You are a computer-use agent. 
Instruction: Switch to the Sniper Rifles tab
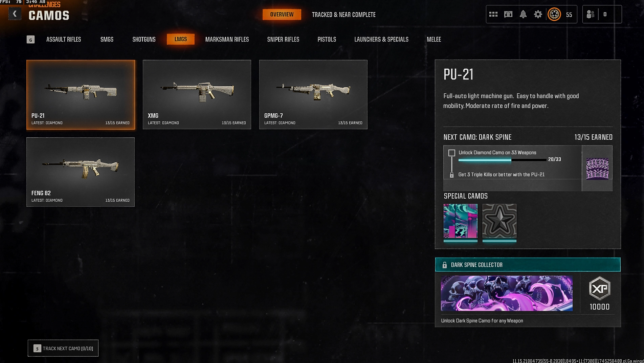coord(283,39)
